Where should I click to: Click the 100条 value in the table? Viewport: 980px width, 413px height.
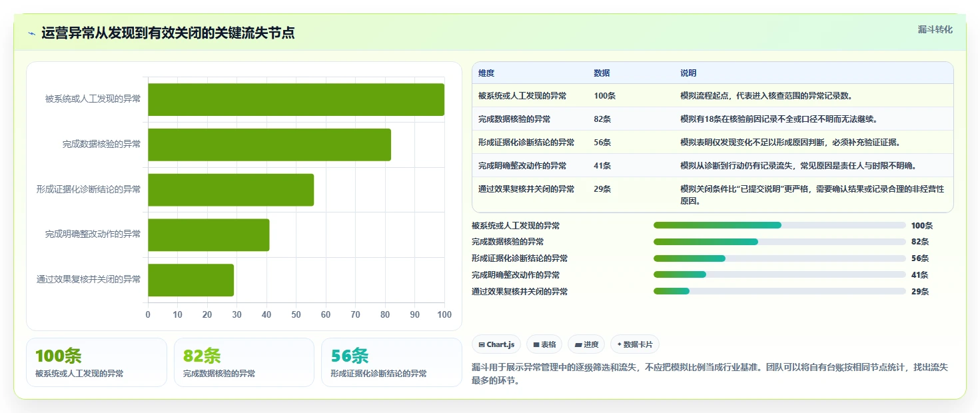[x=604, y=96]
